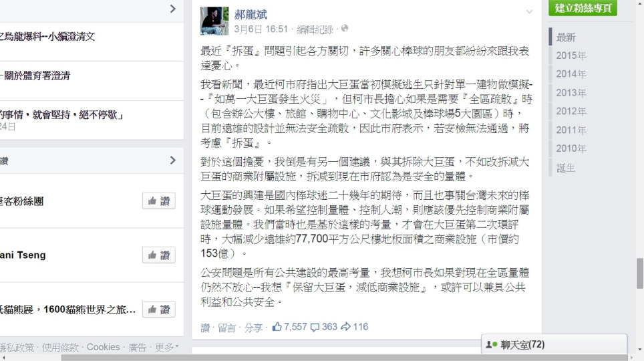Image resolution: width=644 pixels, height=361 pixels.
Task: Open the 編輯紀錄 link
Action: tap(315, 29)
